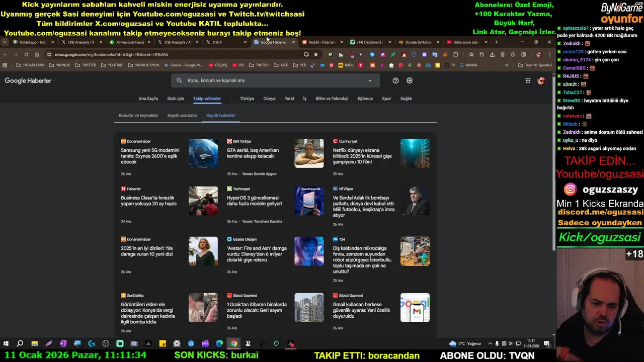The image size is (644, 362).
Task: Open the Exynos chip thumbnail
Action: click(203, 153)
